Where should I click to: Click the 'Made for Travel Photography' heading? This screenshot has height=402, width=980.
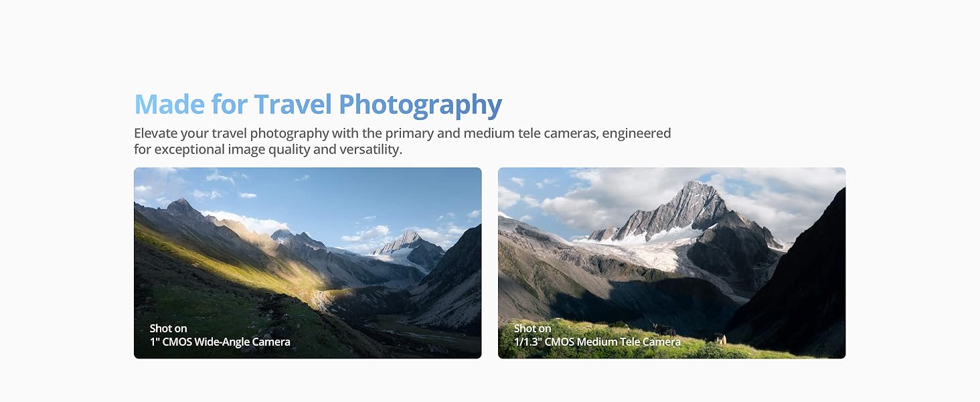(x=318, y=105)
